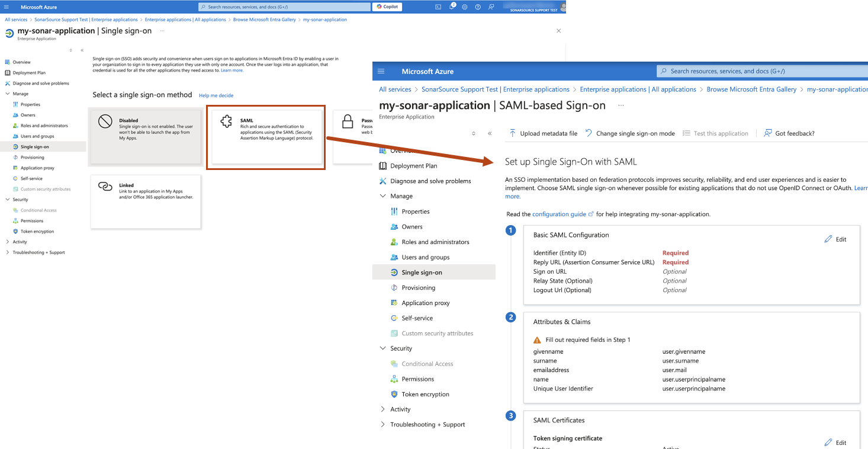Edit the Basic SAML Configuration with pencil icon
The image size is (868, 449).
click(x=830, y=239)
